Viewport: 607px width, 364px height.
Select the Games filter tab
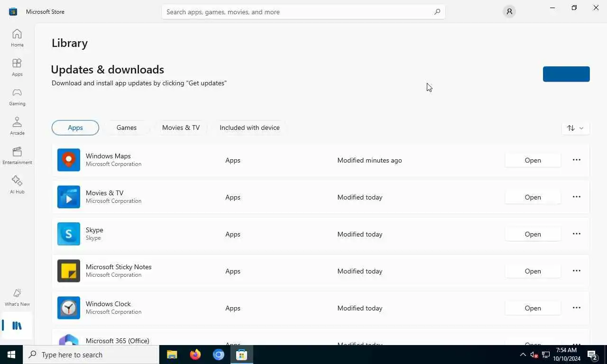click(127, 127)
